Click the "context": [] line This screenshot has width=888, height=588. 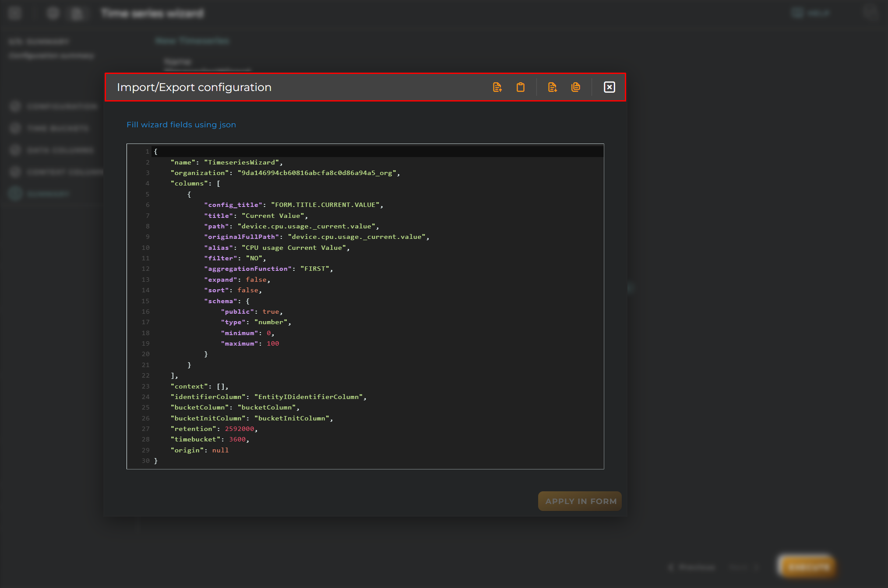(199, 386)
